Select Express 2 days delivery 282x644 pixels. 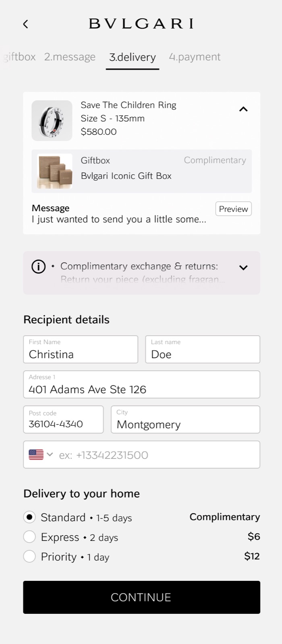tap(29, 537)
